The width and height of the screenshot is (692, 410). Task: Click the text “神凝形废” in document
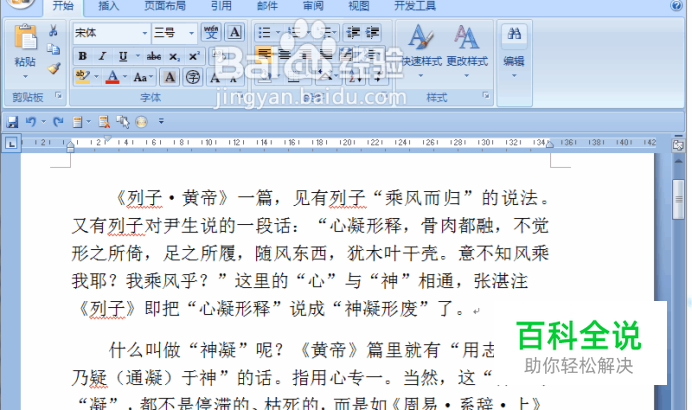381,308
